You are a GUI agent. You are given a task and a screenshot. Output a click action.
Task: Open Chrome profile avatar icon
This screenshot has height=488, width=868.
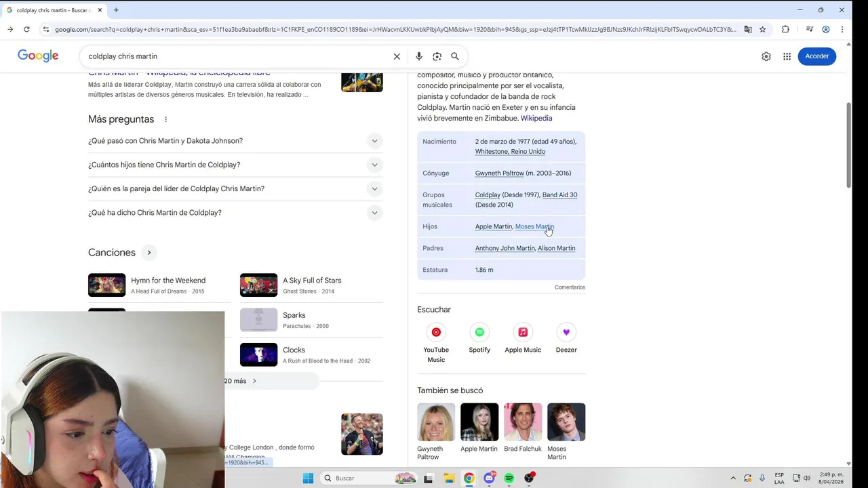(x=826, y=29)
